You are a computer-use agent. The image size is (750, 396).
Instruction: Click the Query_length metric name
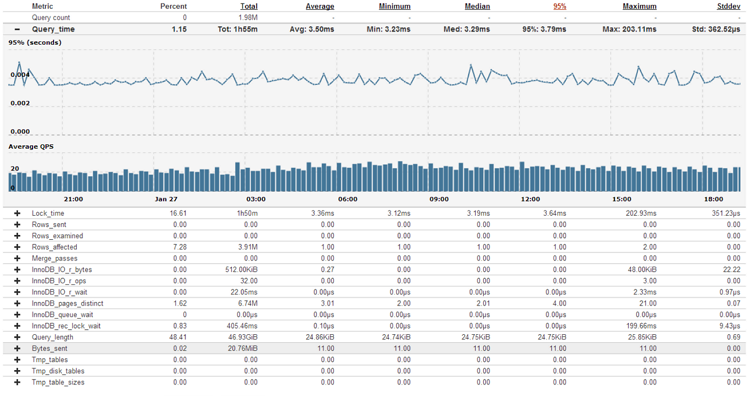click(53, 337)
